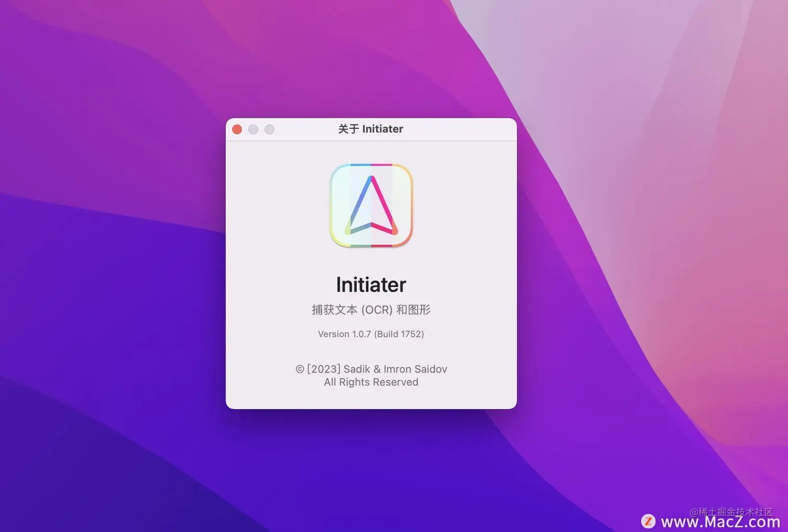The height and width of the screenshot is (532, 788).
Task: Click the subtitle '捕获文本 (OCR) 和图形'
Action: [x=371, y=310]
